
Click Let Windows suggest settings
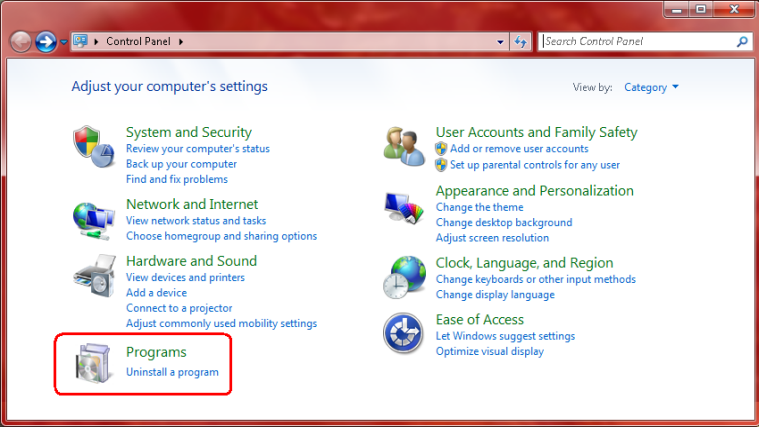[x=505, y=336]
